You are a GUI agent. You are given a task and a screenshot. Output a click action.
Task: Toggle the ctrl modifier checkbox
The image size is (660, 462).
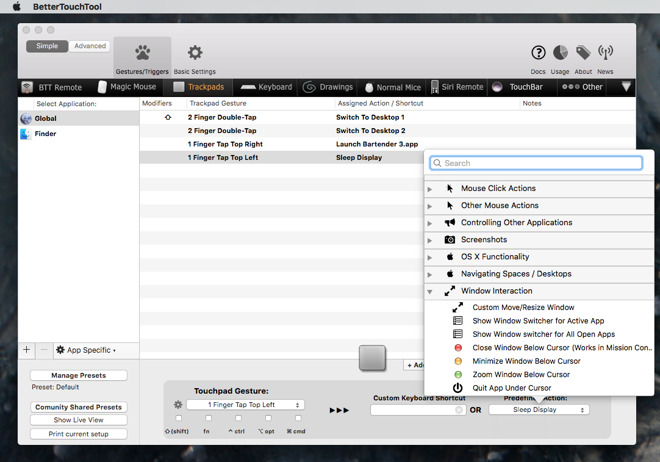[238, 418]
